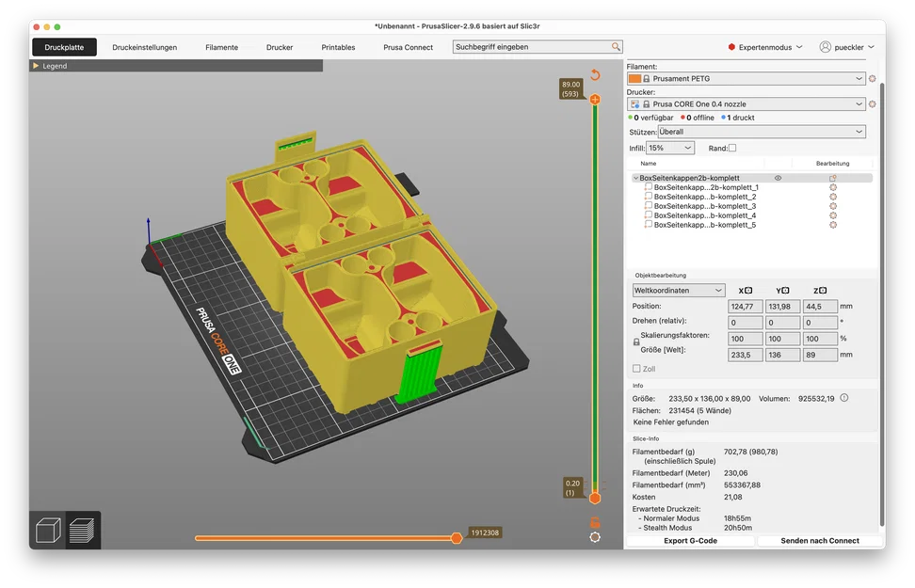Screen dimensions: 915x588
Task: Click the orange lock icon below layer slider
Action: [x=595, y=522]
